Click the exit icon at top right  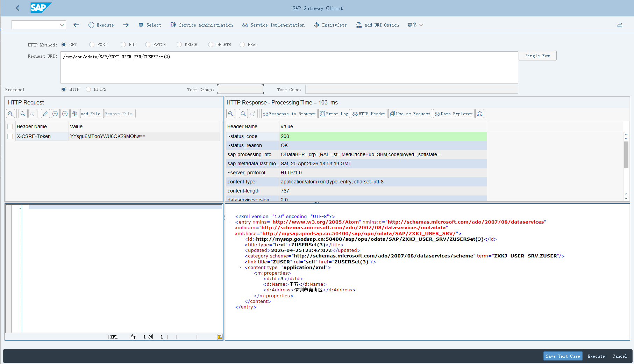coord(620,25)
